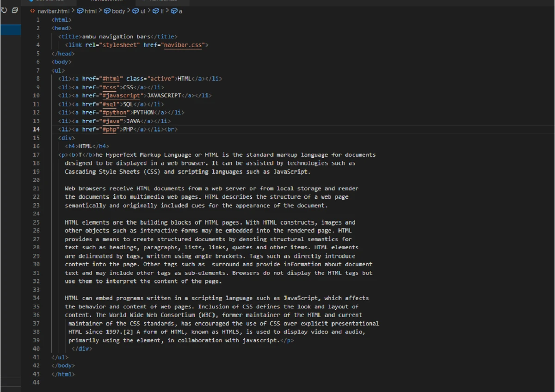Viewport: 555px width, 392px height.
Task: Open the a breadcrumb segment
Action: (177, 11)
